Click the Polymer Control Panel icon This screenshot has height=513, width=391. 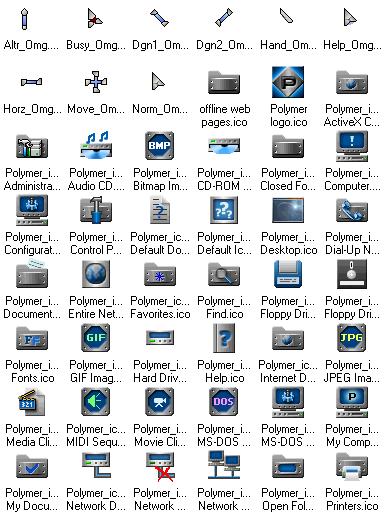pyautogui.click(x=96, y=209)
